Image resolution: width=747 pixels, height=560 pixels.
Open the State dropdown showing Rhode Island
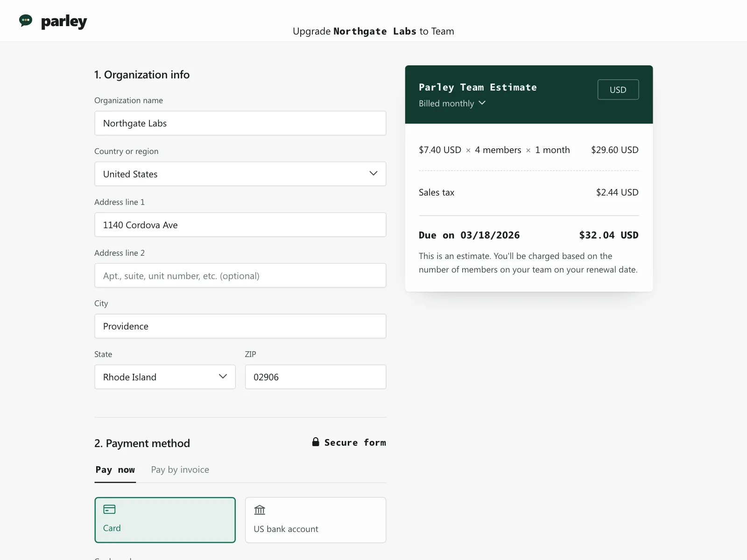click(165, 377)
